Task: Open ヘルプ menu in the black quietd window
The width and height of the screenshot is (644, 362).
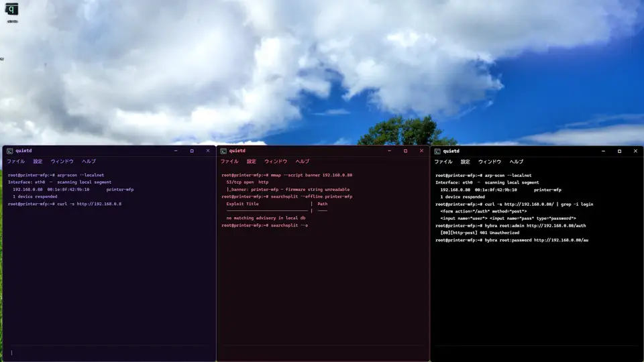Action: (517, 162)
